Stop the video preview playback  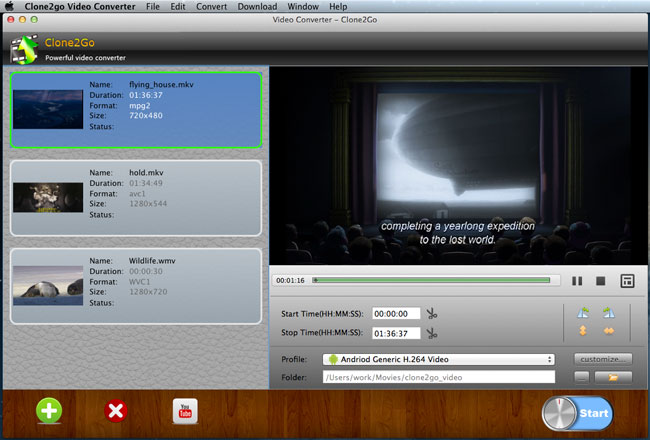pyautogui.click(x=600, y=281)
